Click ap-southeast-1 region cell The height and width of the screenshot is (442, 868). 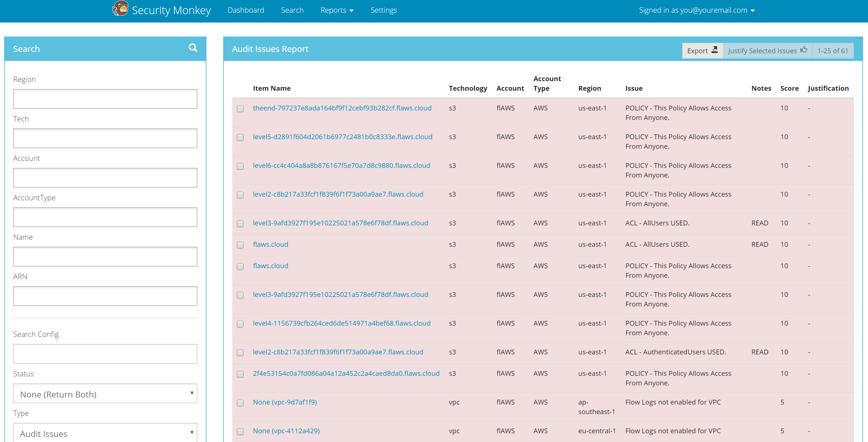(x=597, y=407)
